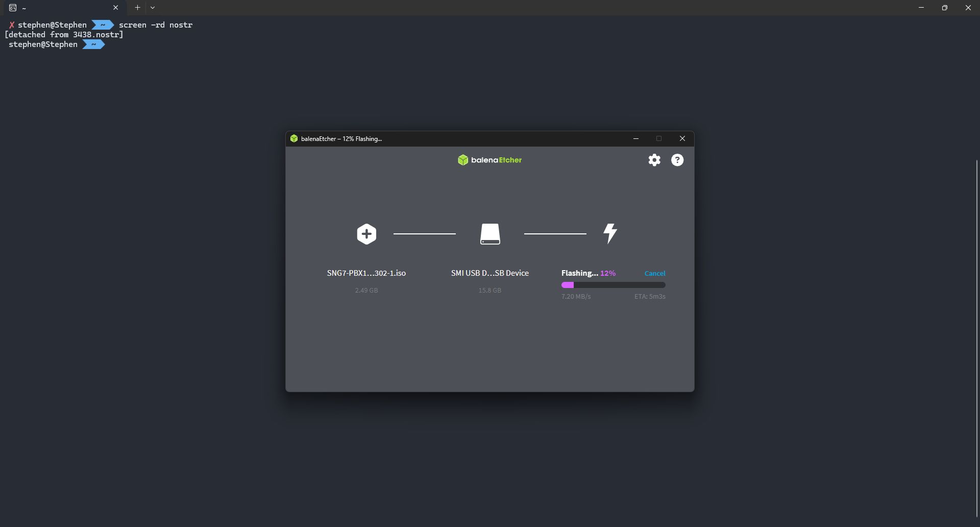Image resolution: width=980 pixels, height=527 pixels.
Task: Click the USB drive target icon
Action: click(490, 234)
